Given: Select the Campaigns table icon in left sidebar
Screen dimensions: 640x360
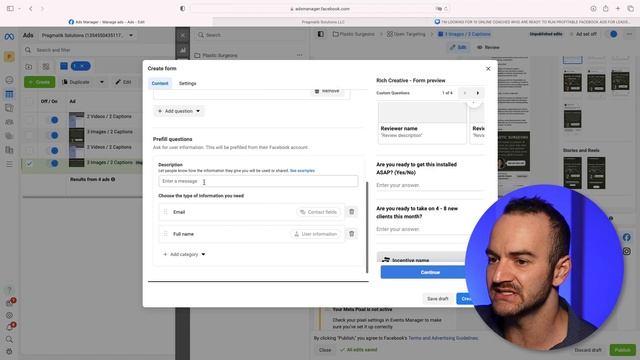Looking at the screenshot, I should pos(9,94).
